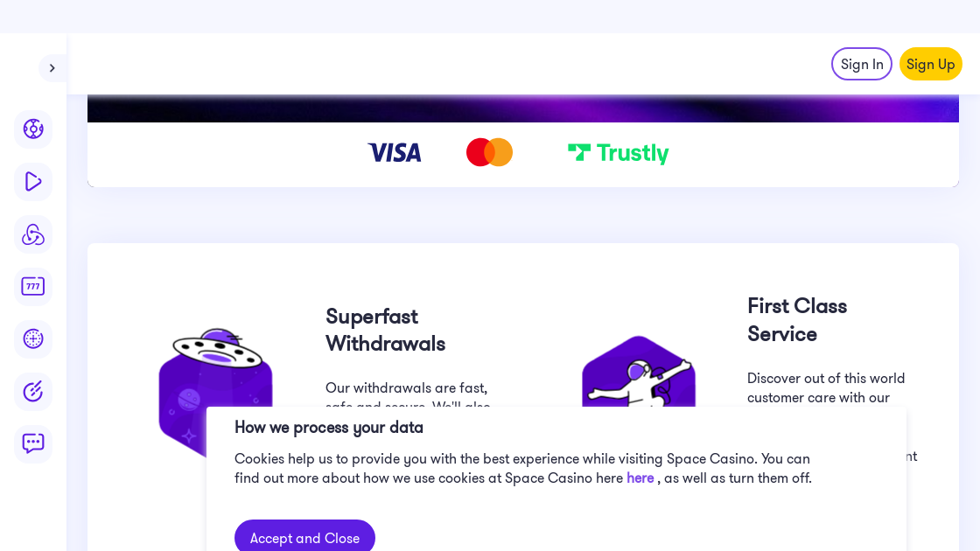Screen dimensions: 980x551
Task: Open the interlocked knot sidebar icon
Action: (x=33, y=234)
